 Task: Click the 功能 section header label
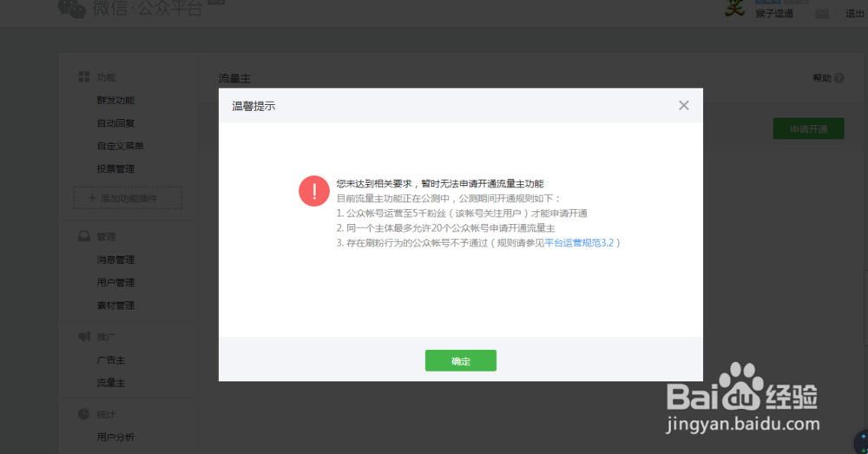point(106,77)
